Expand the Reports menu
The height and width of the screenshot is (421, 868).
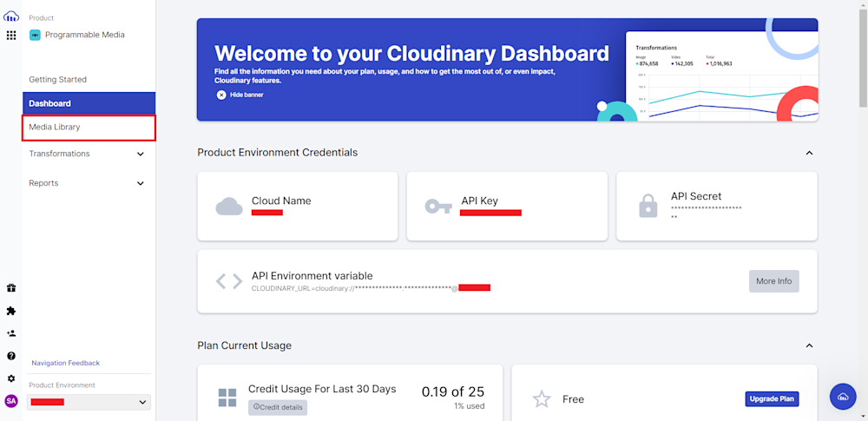[x=87, y=183]
